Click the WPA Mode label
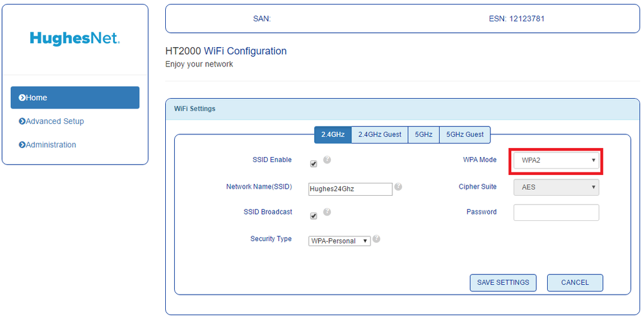 coord(479,160)
